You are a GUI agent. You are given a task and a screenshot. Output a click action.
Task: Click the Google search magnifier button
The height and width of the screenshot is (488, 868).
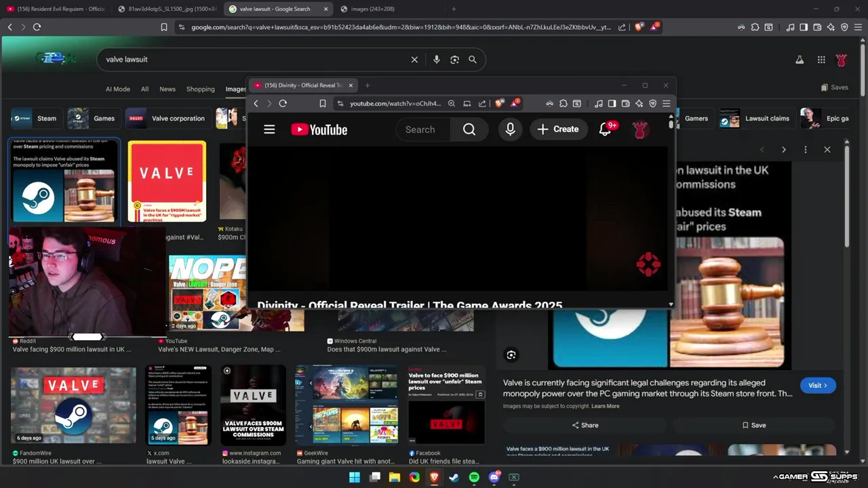coord(473,60)
